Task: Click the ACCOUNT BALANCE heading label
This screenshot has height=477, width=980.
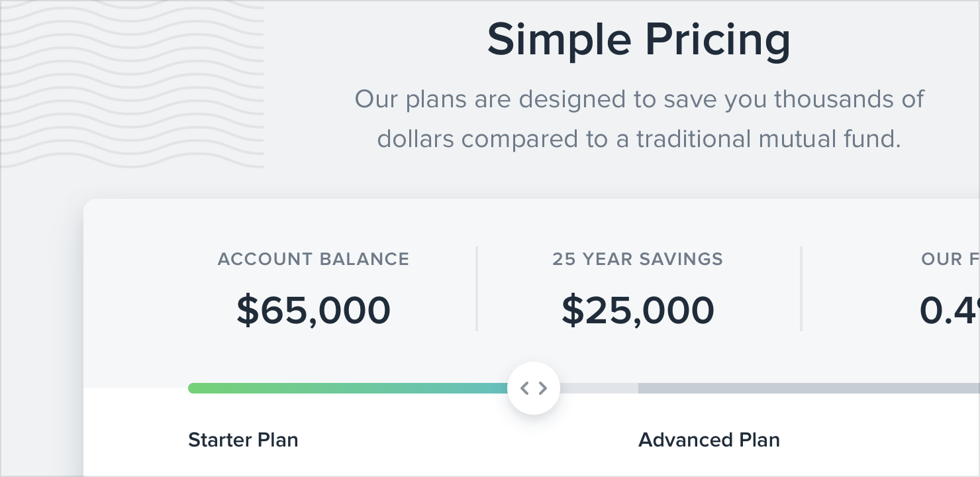Action: (313, 259)
